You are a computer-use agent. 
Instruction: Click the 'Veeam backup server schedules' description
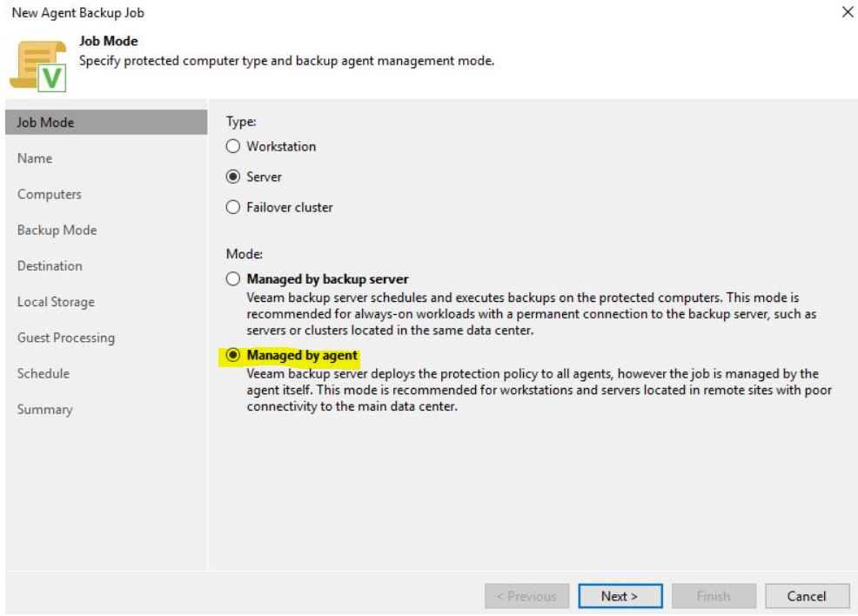click(532, 314)
